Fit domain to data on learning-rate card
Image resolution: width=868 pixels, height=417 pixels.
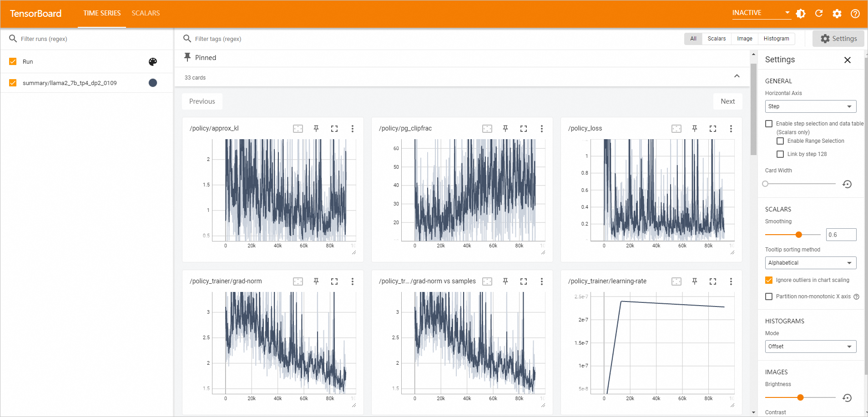click(676, 281)
